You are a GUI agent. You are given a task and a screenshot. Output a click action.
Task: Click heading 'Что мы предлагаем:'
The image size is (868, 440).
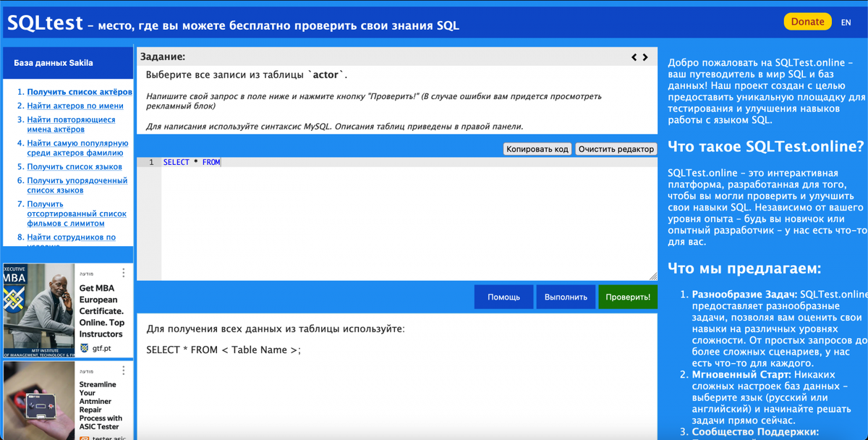tap(744, 268)
